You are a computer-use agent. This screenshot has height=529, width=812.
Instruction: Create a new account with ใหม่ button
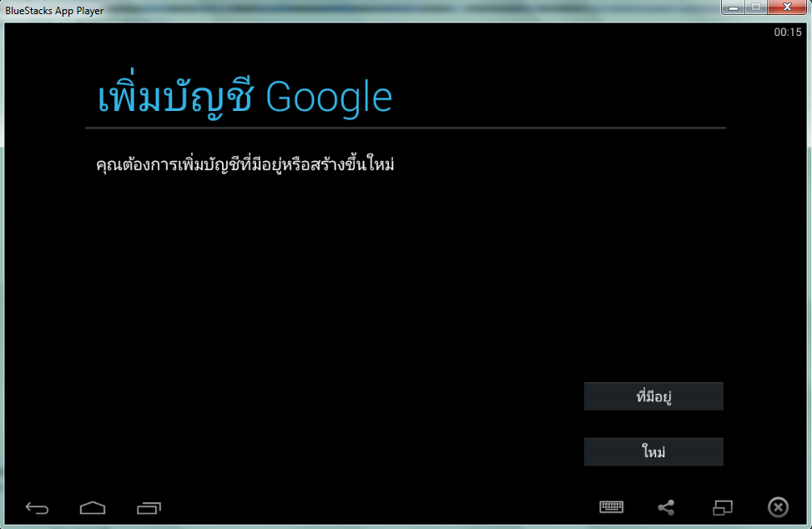[x=653, y=452]
